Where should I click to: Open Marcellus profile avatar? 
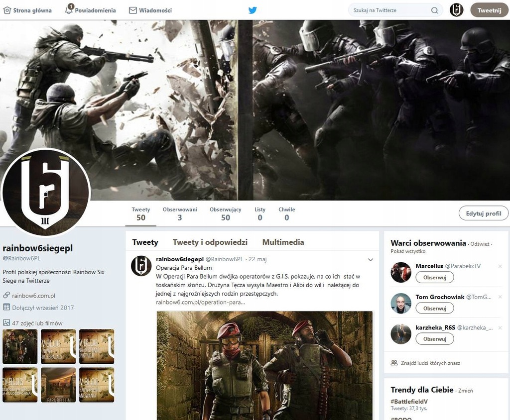[401, 272]
